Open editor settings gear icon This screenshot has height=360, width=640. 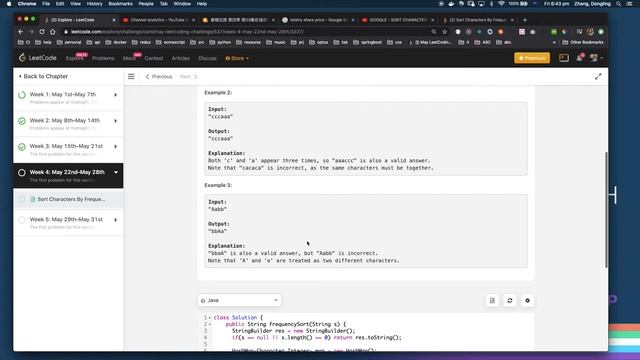point(527,300)
